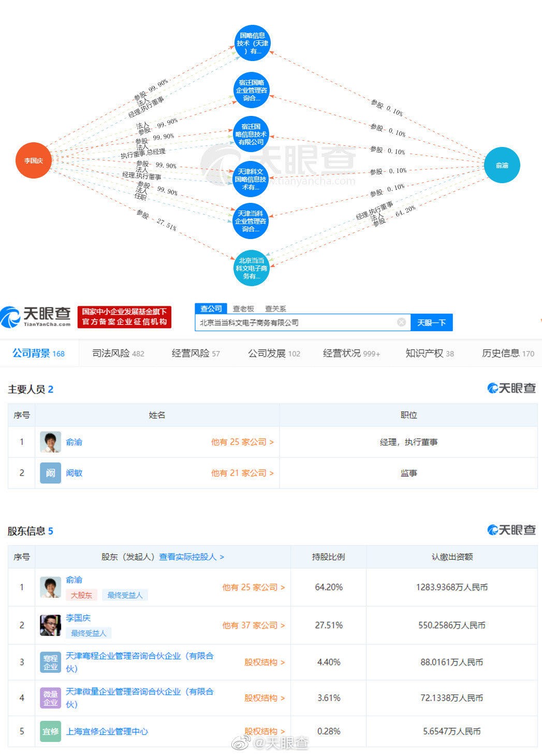Image resolution: width=542 pixels, height=756 pixels.
Task: Select the 宿迁国略企业管理咨询 company node
Action: pos(252,90)
